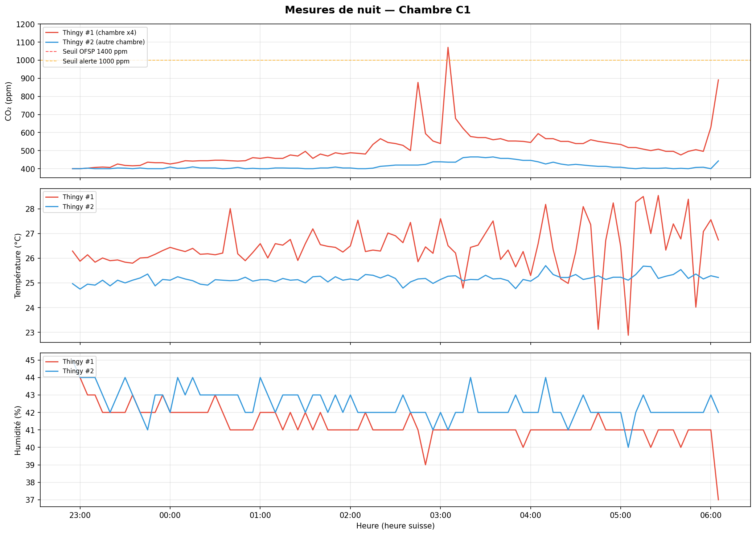The image size is (756, 535).
Task: Click the '900' CO₂ tick label
Action: [x=28, y=79]
